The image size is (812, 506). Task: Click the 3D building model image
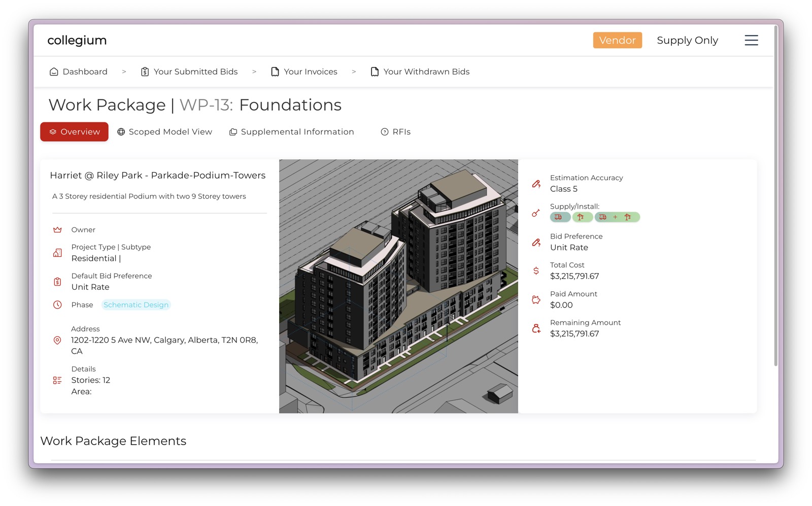pyautogui.click(x=398, y=286)
